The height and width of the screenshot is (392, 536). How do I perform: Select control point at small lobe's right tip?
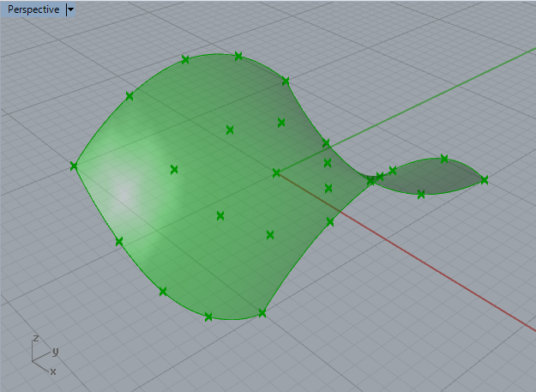[484, 180]
